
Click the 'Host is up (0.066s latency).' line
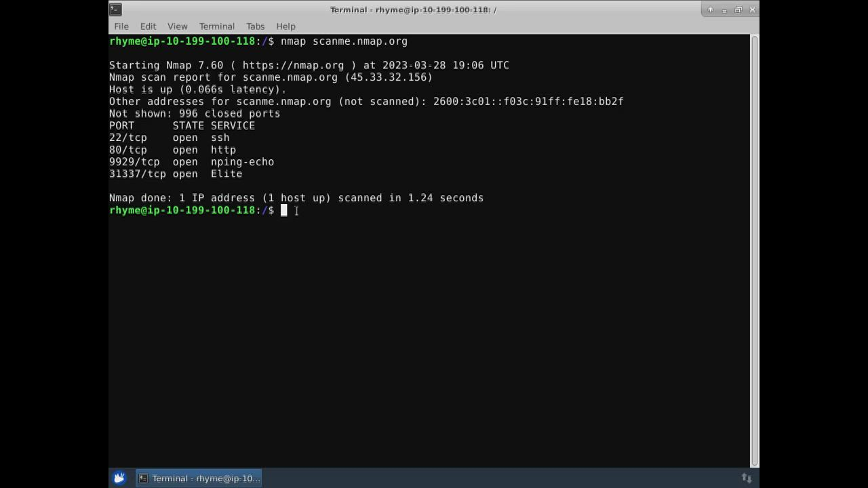coord(198,89)
